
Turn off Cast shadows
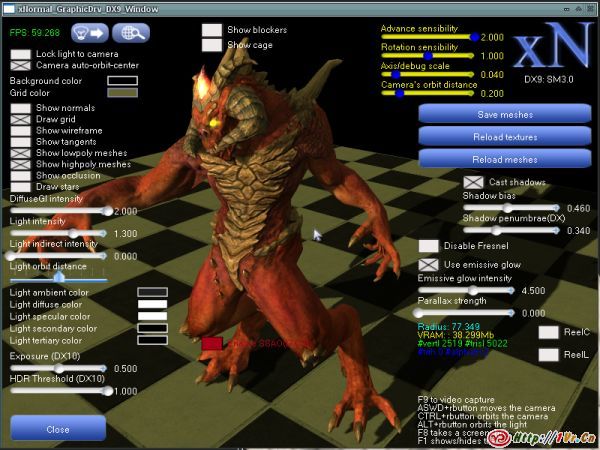474,183
